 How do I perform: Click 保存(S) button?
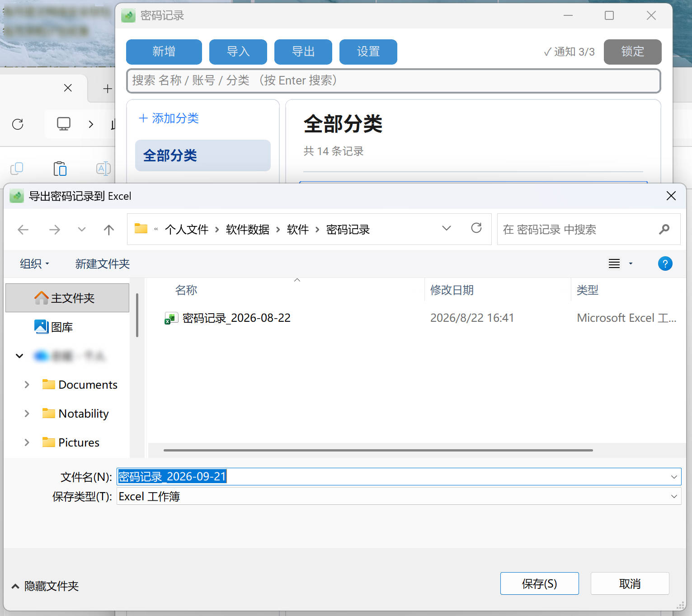point(540,583)
